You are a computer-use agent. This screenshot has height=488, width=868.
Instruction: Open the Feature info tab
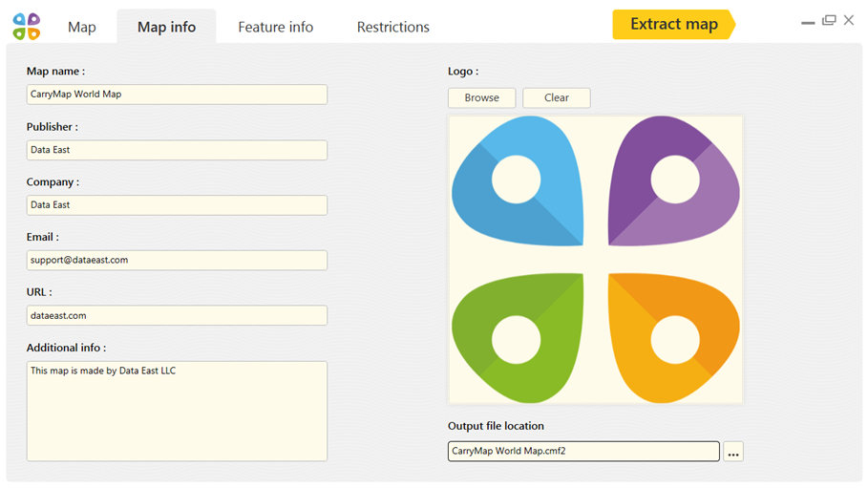[276, 27]
